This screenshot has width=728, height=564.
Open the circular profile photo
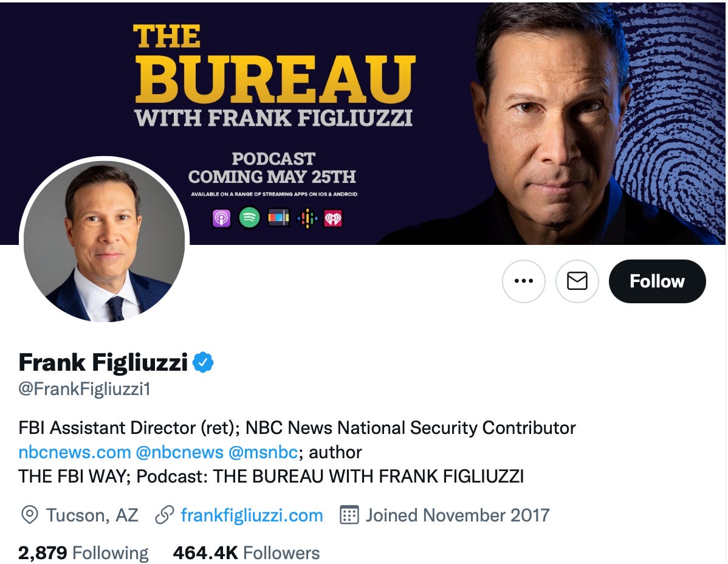click(104, 241)
